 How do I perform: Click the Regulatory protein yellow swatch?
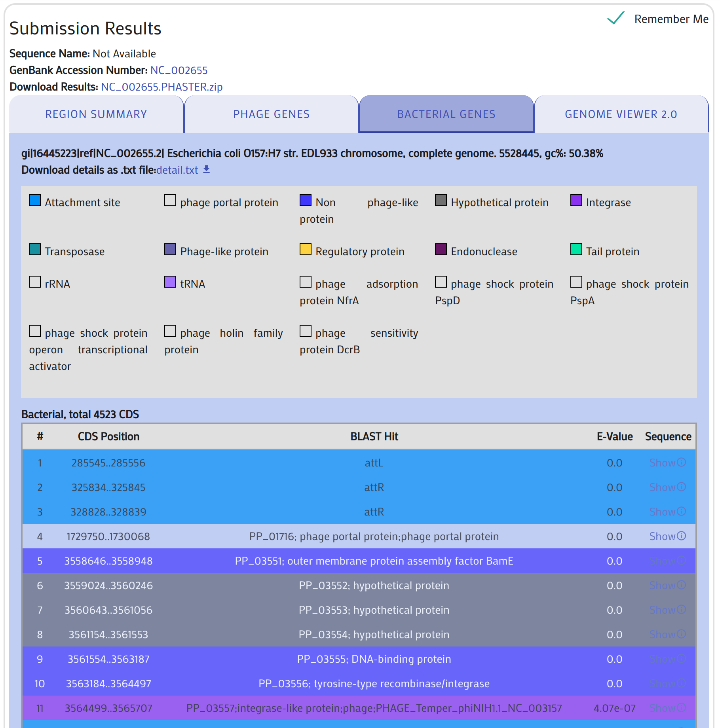pyautogui.click(x=306, y=250)
